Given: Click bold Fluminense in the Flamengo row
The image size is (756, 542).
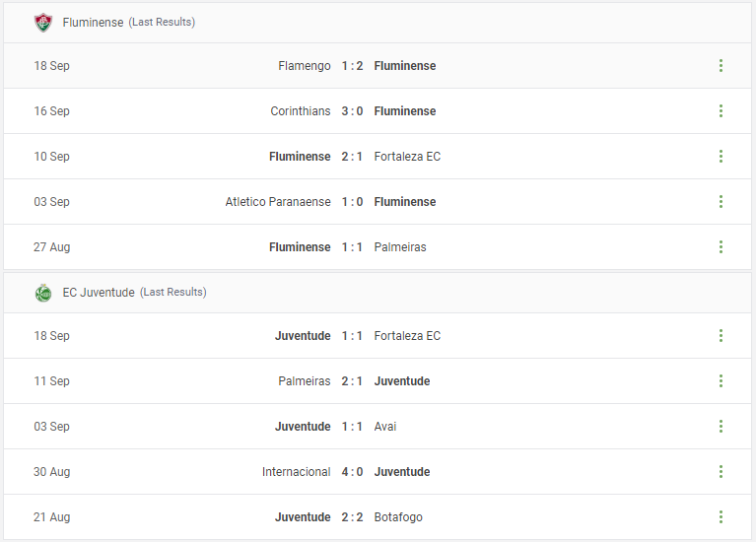Looking at the screenshot, I should [x=405, y=66].
